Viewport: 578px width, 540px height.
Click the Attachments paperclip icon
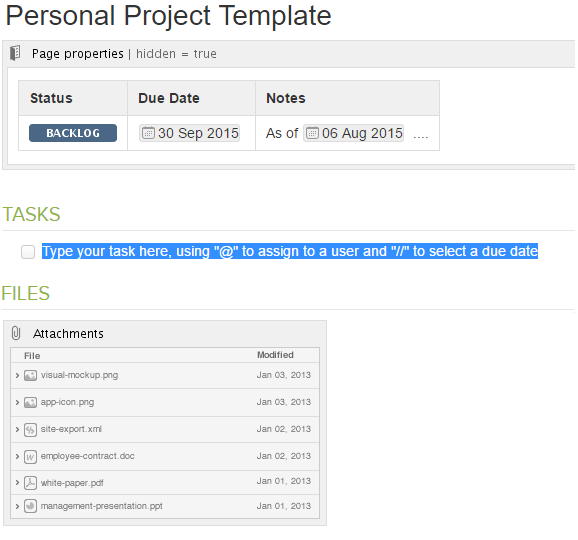pos(16,333)
